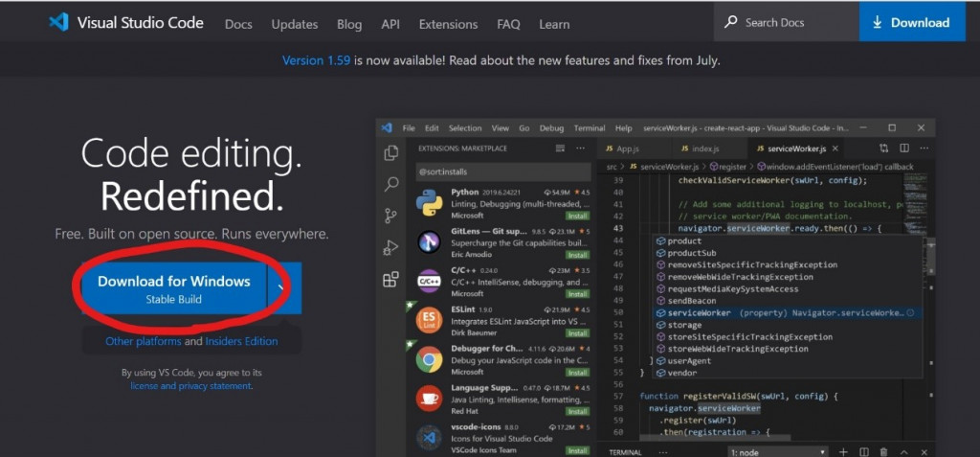Screen dimensions: 980x457
Task: Select the serviceWorker suggestion
Action: 788,312
